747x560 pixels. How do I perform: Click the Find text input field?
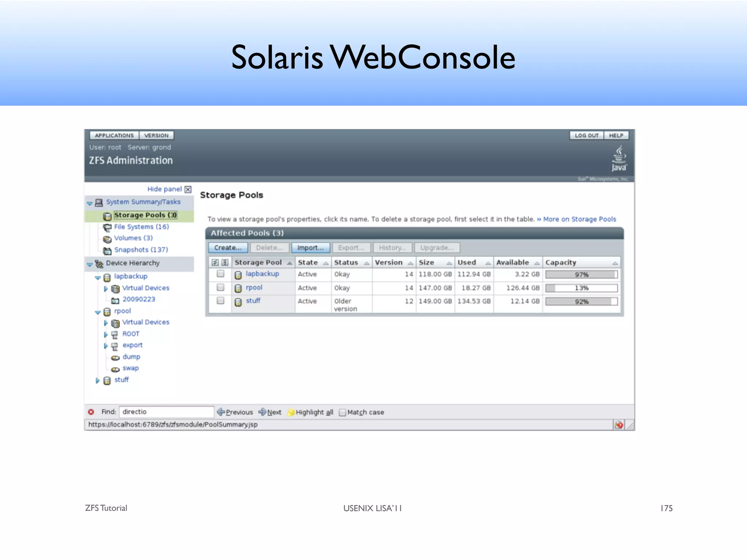[167, 412]
